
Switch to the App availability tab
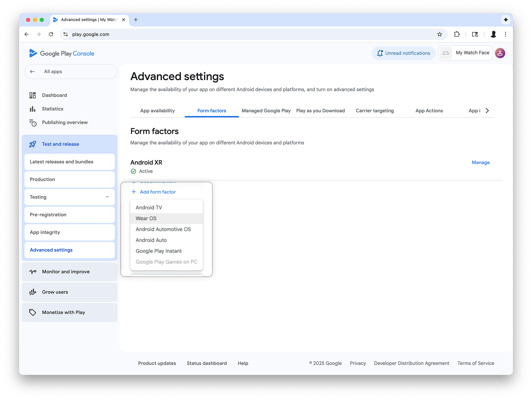[157, 111]
